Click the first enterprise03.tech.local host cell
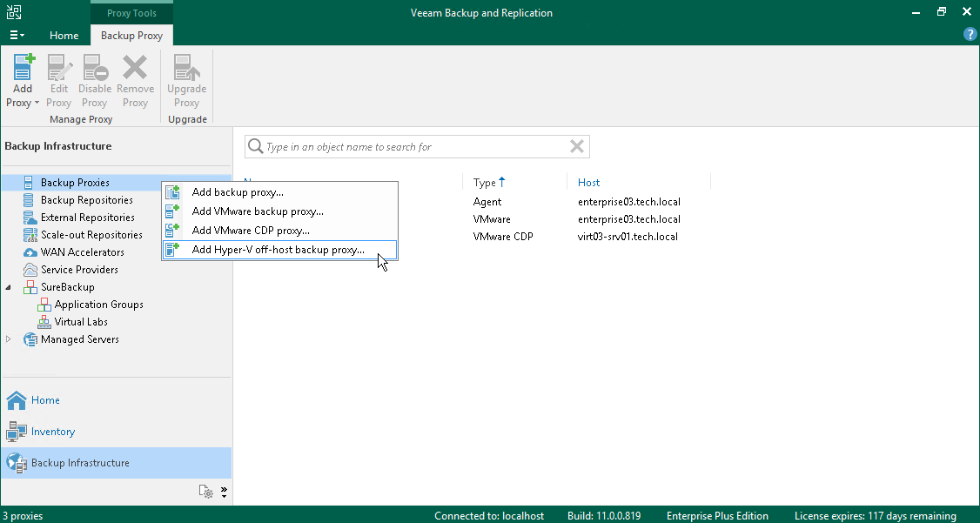 point(628,202)
